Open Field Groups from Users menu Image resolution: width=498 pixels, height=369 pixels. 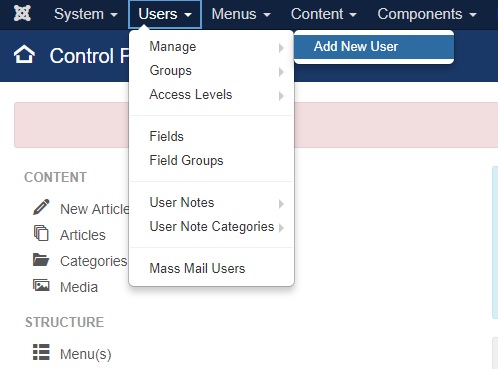coord(211,161)
